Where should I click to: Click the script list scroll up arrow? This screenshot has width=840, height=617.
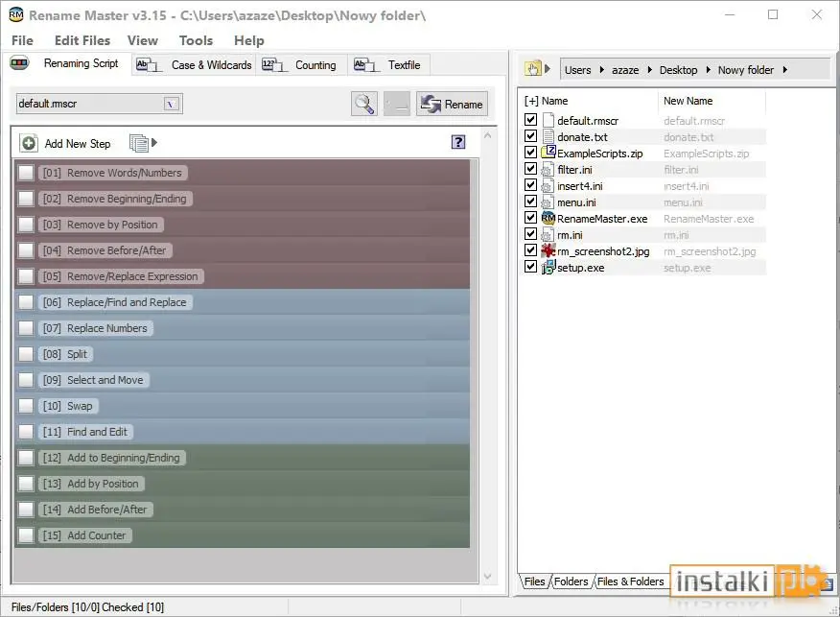(487, 135)
